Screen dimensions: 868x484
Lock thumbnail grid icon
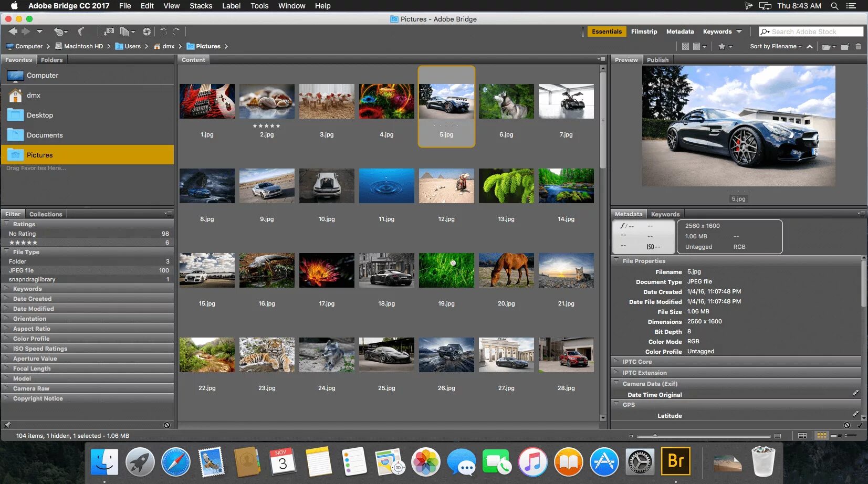802,436
